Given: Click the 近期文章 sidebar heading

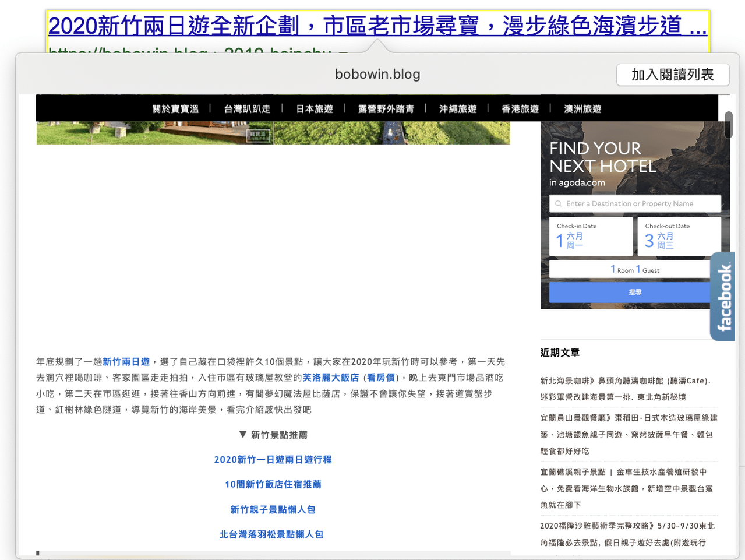Looking at the screenshot, I should (560, 353).
